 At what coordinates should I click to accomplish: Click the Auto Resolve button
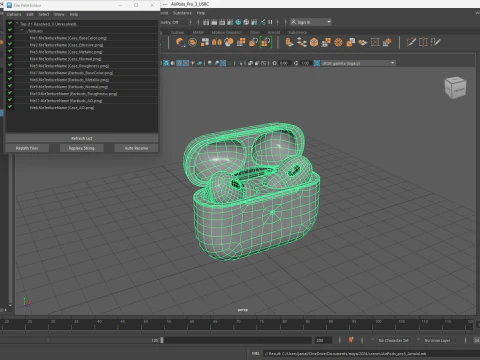coord(136,148)
